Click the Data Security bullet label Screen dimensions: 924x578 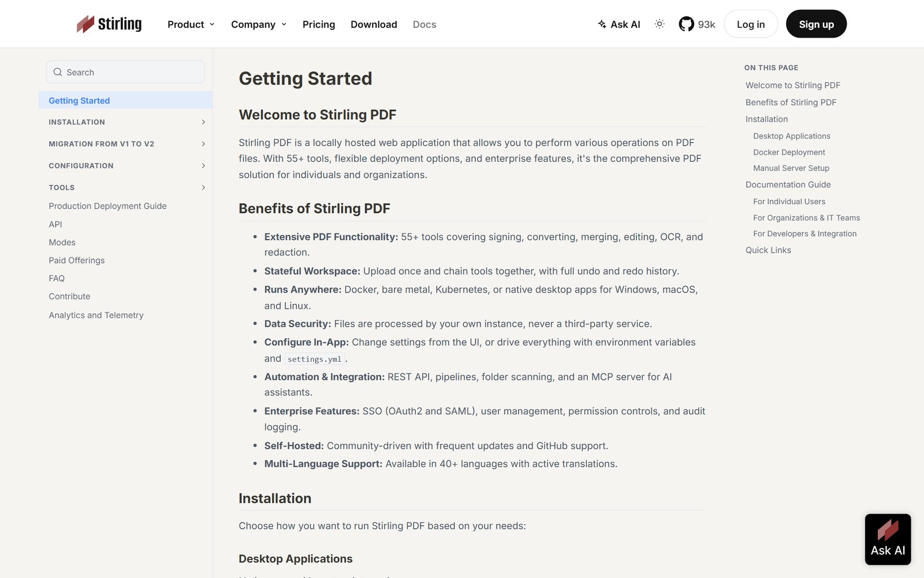pos(297,324)
